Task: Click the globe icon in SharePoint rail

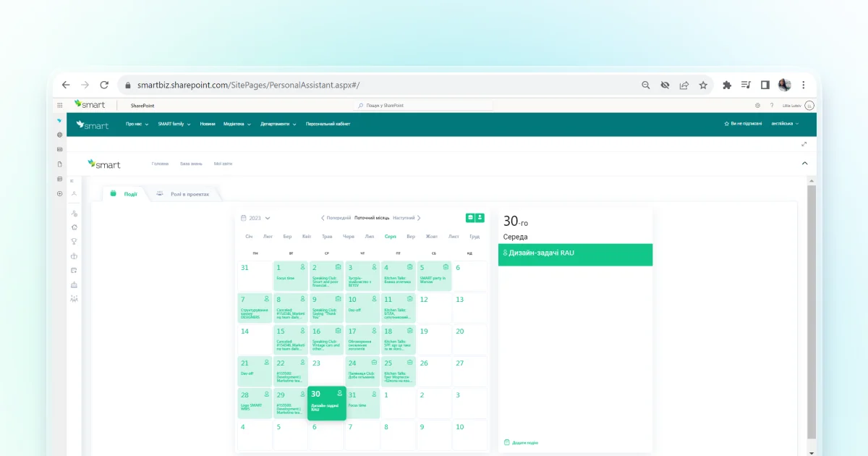Action: pyautogui.click(x=59, y=135)
